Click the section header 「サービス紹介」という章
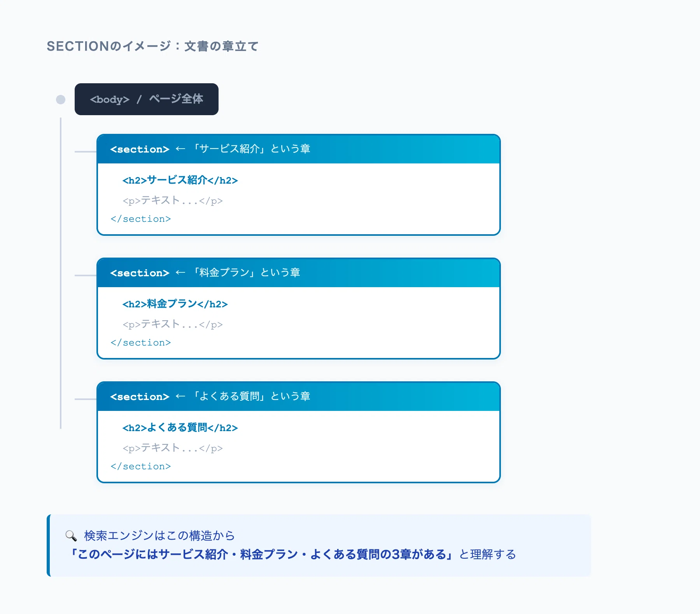700x614 pixels. click(298, 149)
